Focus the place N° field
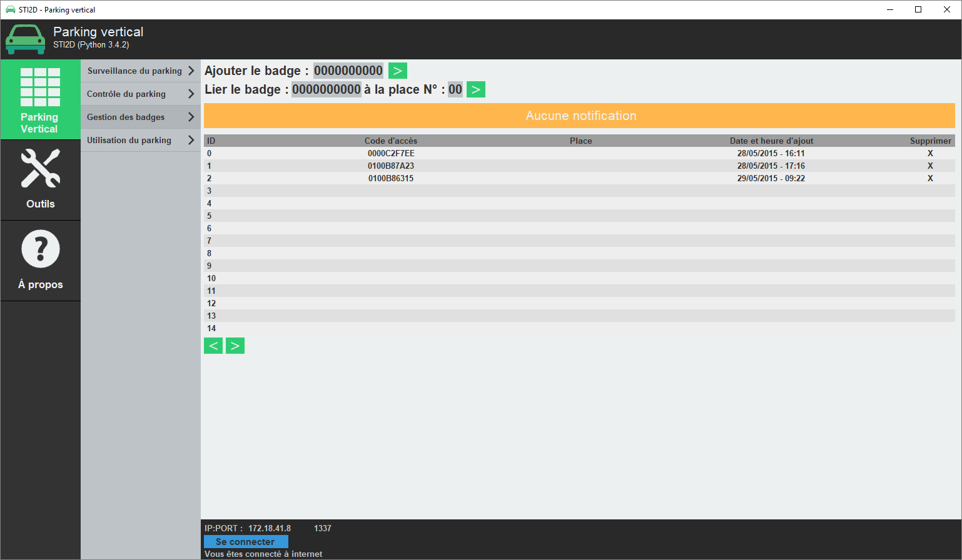This screenshot has height=560, width=962. click(455, 89)
